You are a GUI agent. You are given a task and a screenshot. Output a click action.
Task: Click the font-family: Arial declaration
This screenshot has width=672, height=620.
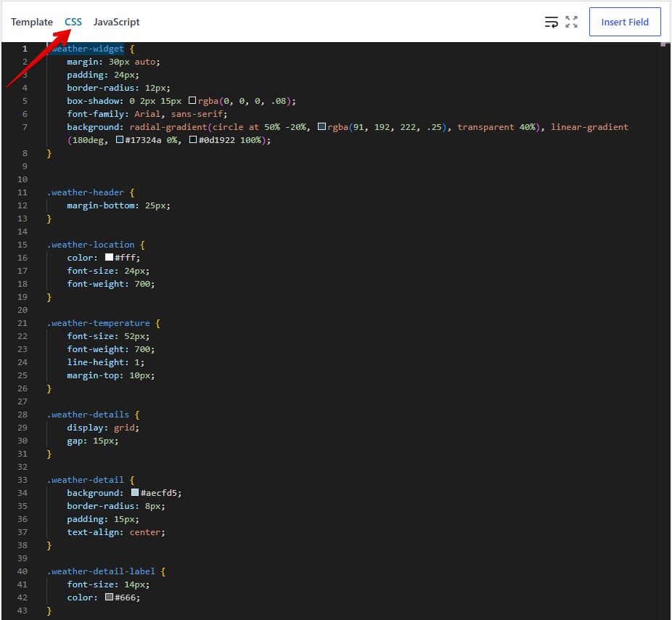(x=147, y=114)
